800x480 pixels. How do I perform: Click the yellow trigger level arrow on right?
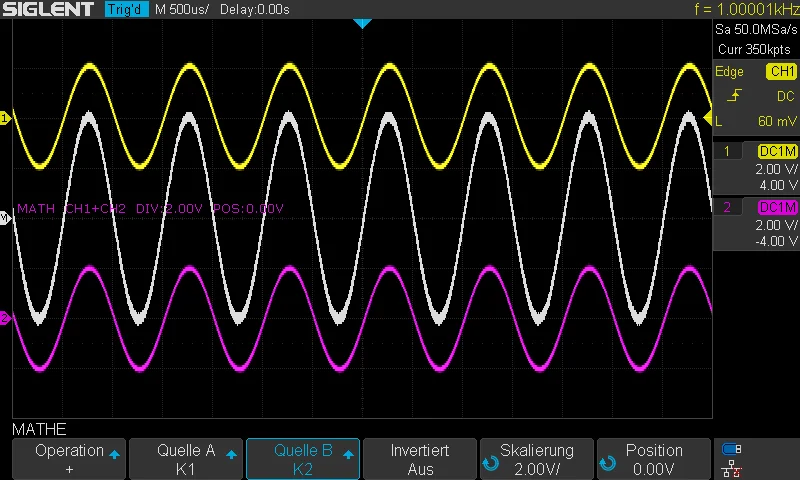[x=708, y=119]
